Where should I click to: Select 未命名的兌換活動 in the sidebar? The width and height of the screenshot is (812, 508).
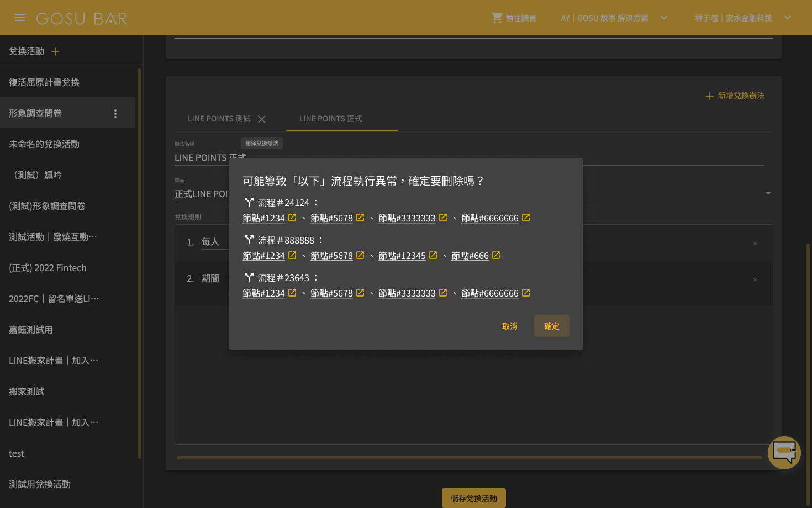pyautogui.click(x=67, y=144)
